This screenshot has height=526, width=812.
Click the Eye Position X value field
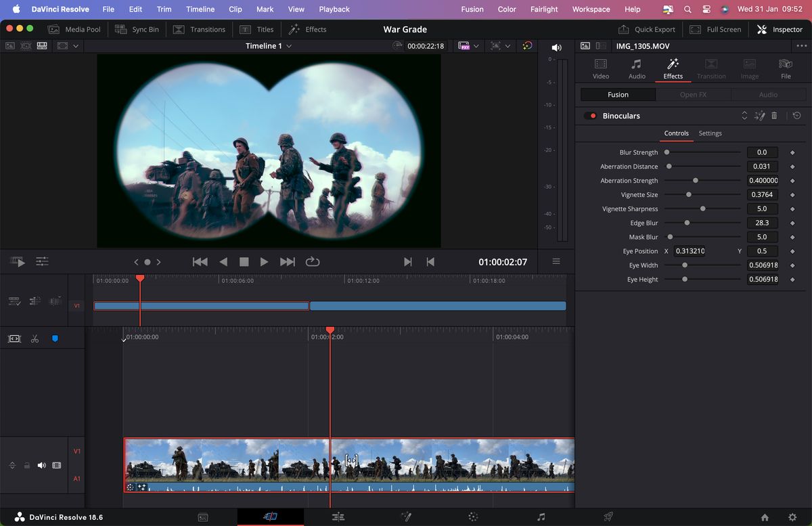pyautogui.click(x=691, y=250)
